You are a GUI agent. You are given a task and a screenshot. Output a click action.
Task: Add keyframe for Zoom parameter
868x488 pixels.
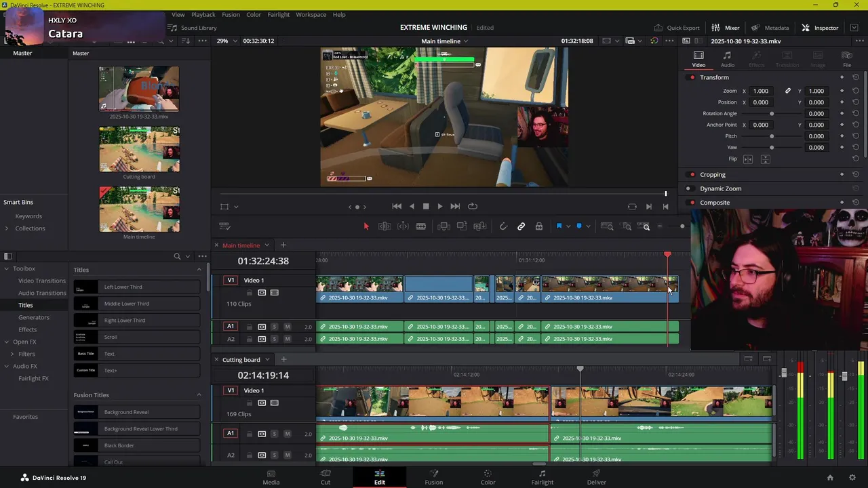coord(842,91)
